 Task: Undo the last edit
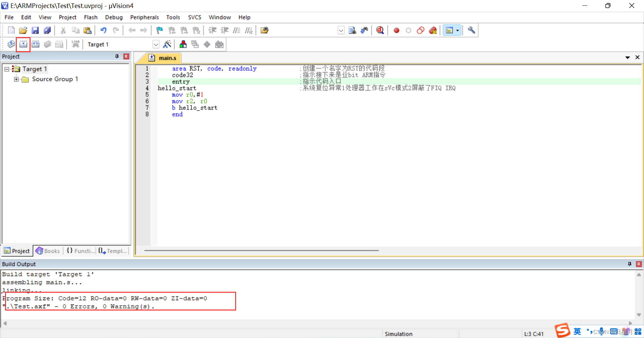click(104, 30)
